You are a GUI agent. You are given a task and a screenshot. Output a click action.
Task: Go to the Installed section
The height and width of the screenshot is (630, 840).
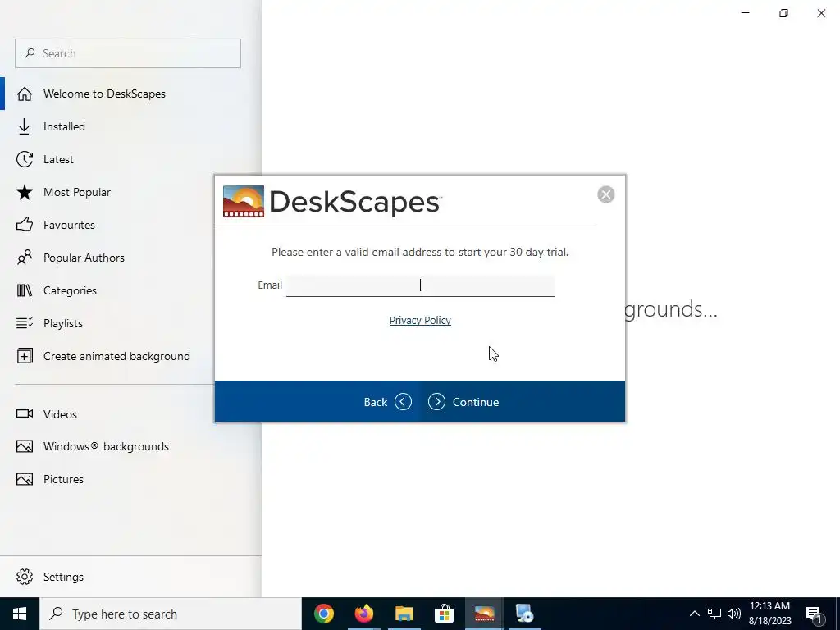click(64, 126)
